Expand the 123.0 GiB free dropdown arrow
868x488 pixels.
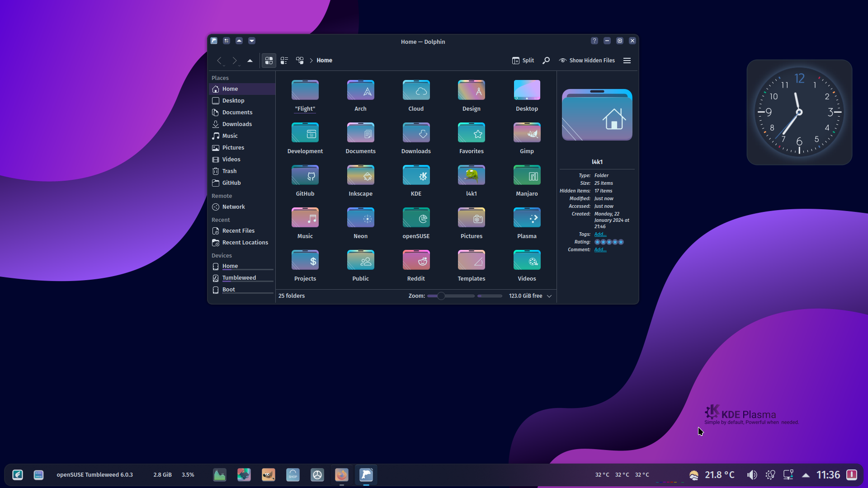[x=549, y=296]
